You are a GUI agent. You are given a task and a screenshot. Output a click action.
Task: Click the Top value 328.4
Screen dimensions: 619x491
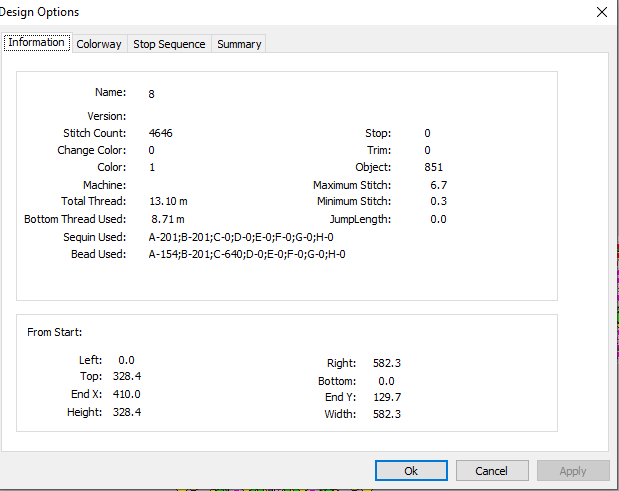[127, 376]
